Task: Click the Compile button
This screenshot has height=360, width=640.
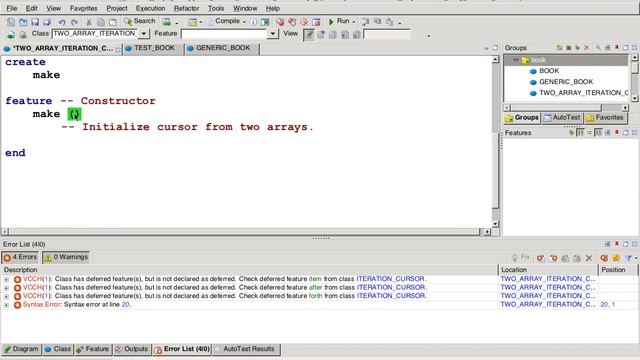Action: pyautogui.click(x=223, y=21)
